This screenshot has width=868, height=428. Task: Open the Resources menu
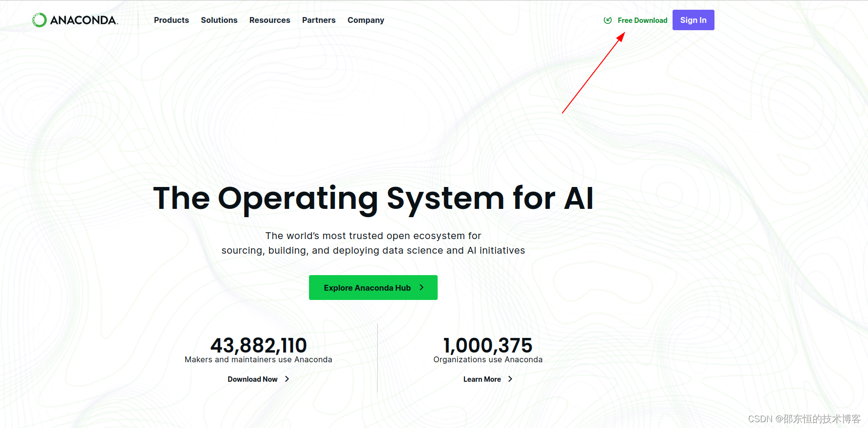coord(270,20)
